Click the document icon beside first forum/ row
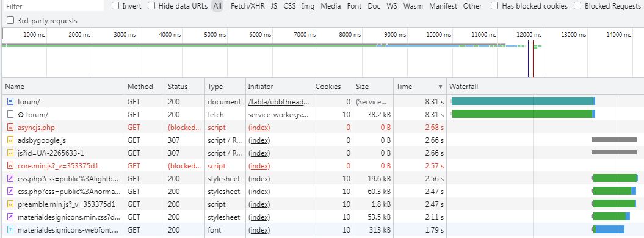644x238 pixels. 10,102
